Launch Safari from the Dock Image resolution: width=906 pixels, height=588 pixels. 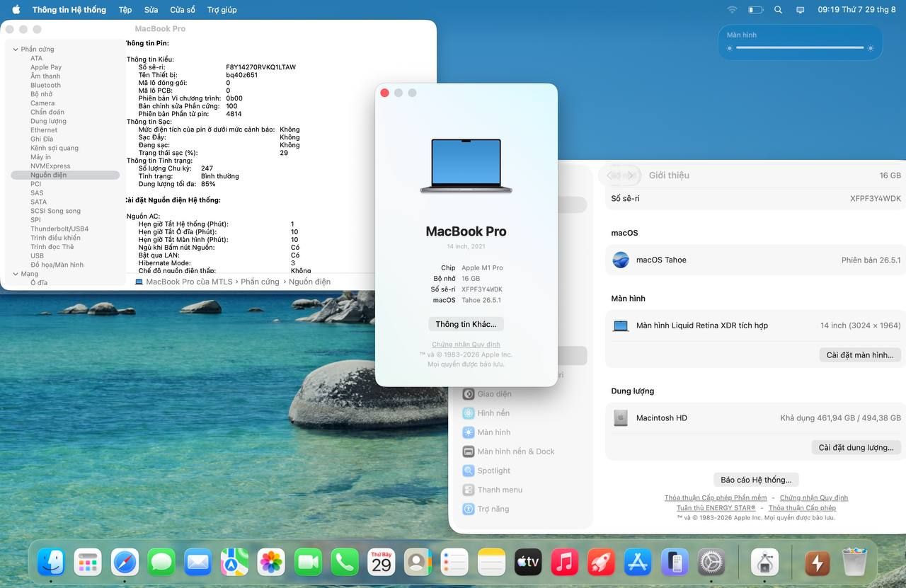click(x=125, y=563)
